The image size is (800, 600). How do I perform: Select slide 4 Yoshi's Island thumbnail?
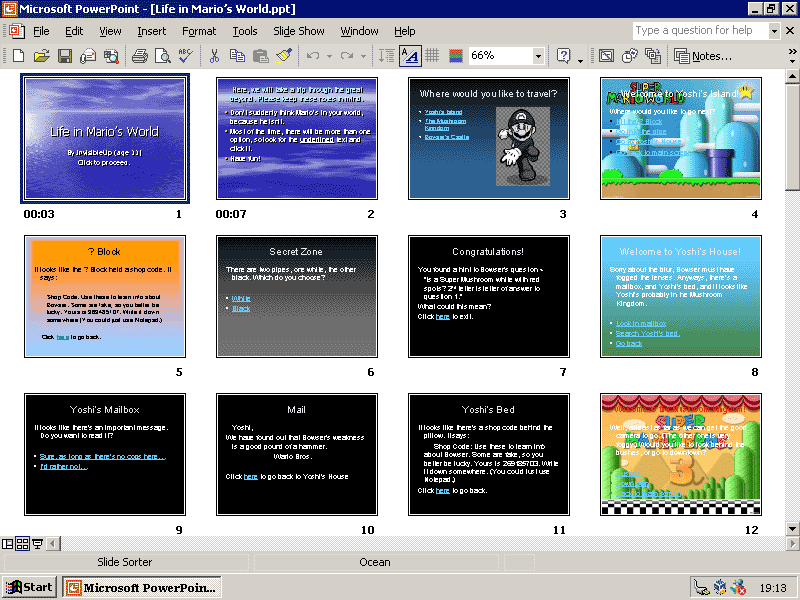coord(681,138)
